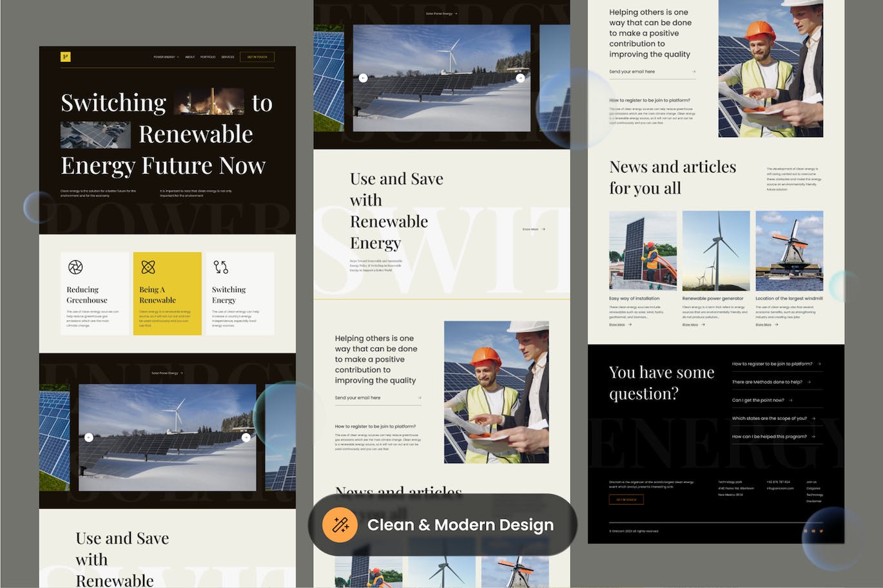
Task: Click the magic wand icon on Clean & Modern badge
Action: coord(340,524)
